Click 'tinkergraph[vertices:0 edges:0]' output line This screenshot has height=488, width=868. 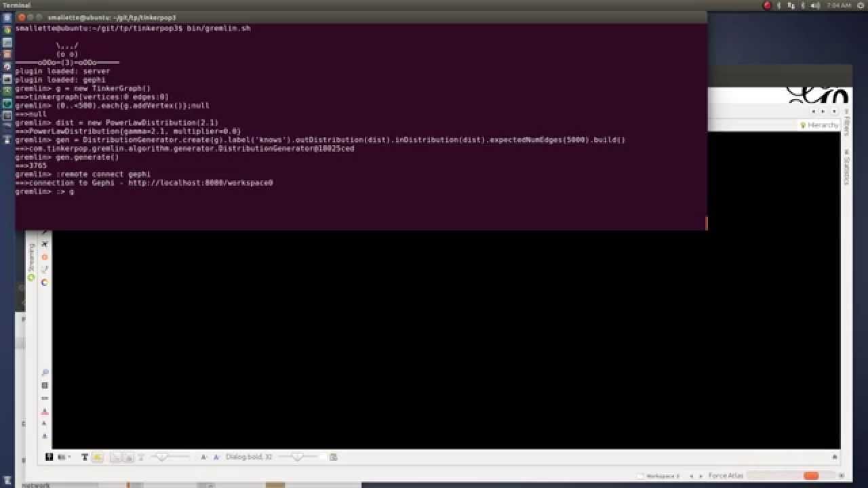92,97
